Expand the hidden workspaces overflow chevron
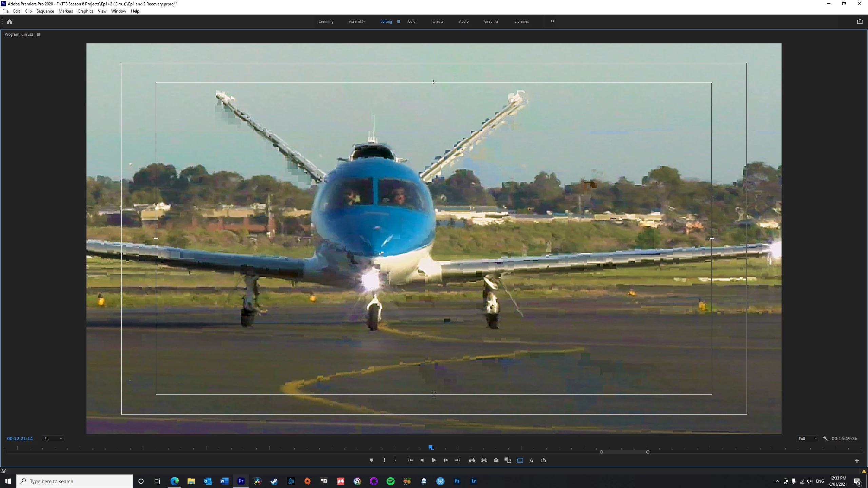Screen dimensions: 868x488 pos(552,21)
